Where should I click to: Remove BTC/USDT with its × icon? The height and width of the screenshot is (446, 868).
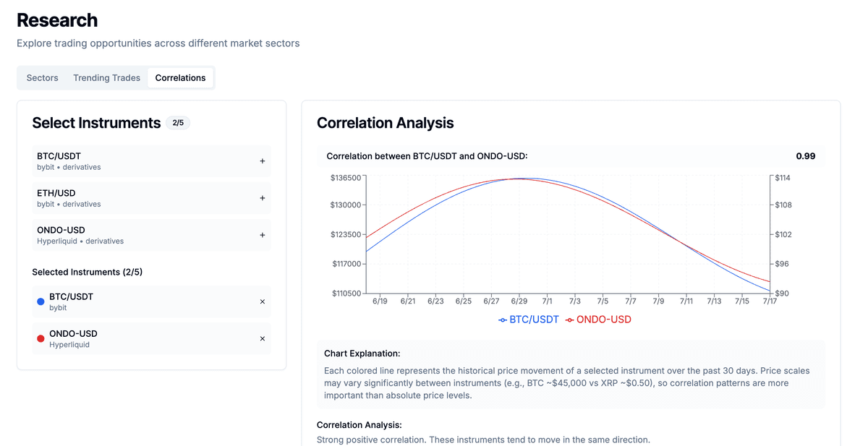click(x=263, y=301)
